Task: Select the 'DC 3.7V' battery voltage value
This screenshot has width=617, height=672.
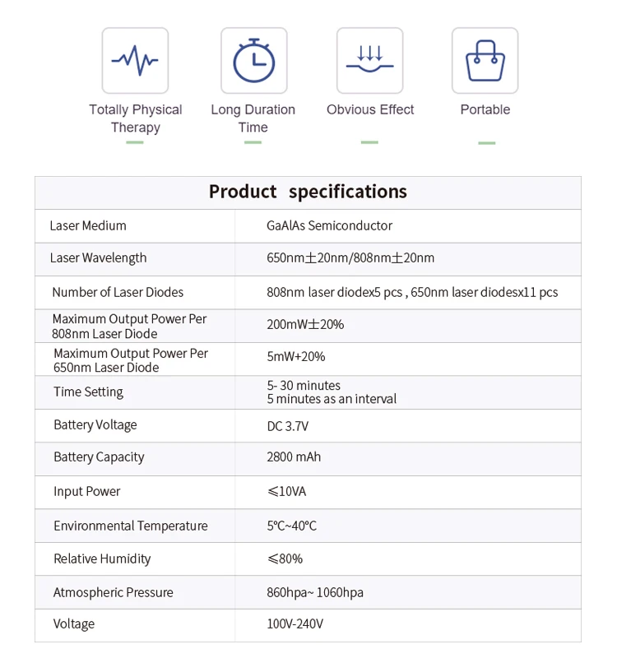Action: [x=287, y=425]
